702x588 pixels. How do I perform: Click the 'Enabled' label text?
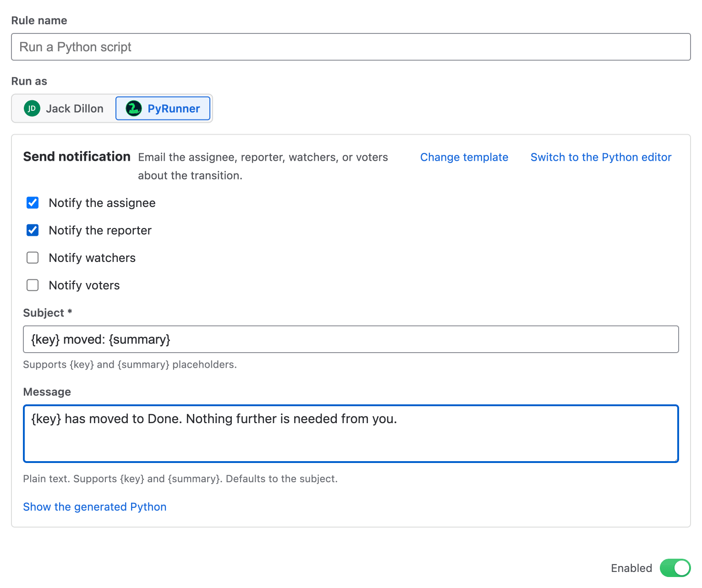click(631, 568)
